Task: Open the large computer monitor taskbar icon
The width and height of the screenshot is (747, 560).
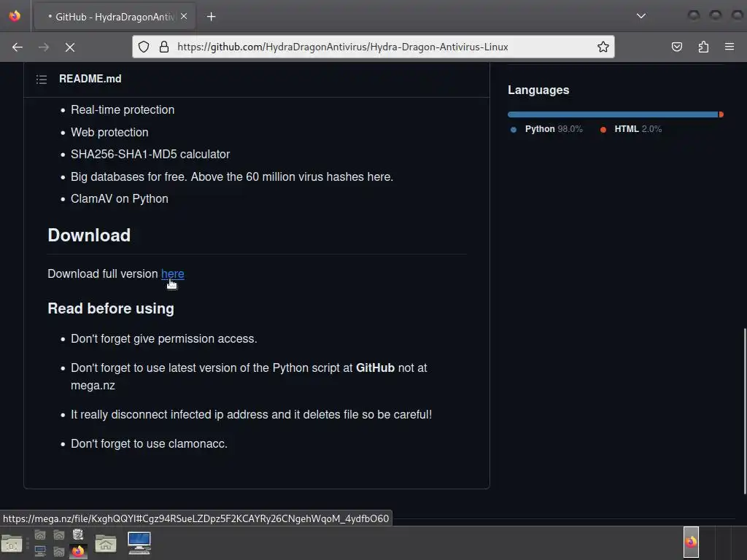Action: point(139,542)
